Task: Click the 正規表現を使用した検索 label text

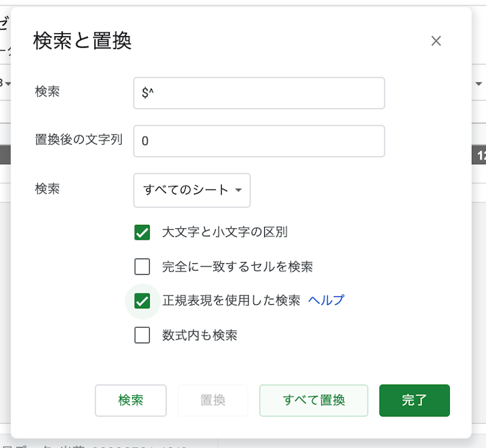Action: click(x=231, y=300)
